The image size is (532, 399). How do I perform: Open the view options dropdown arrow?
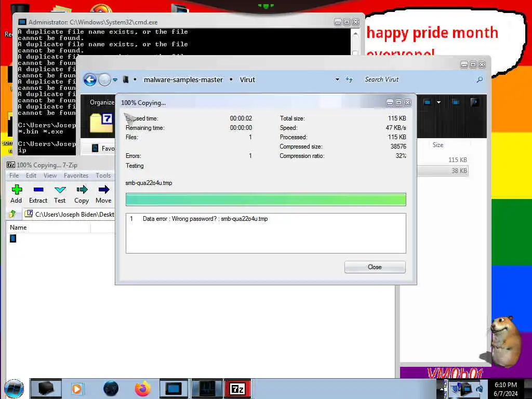point(438,102)
